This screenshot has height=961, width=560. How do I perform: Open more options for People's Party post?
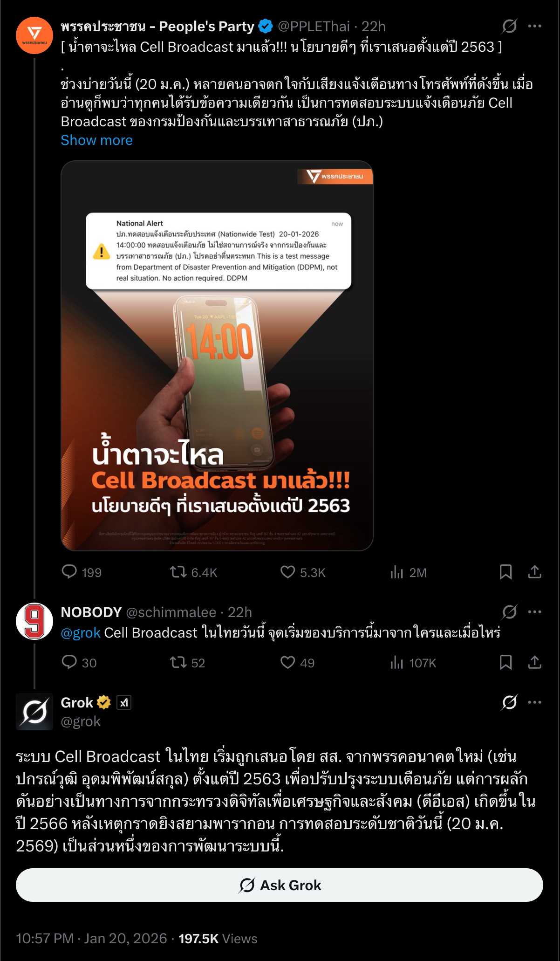[x=534, y=26]
